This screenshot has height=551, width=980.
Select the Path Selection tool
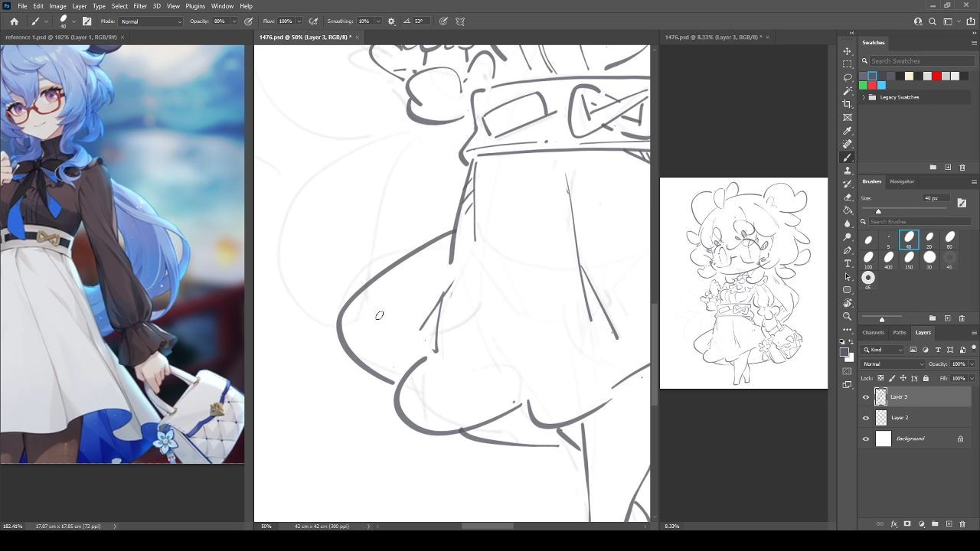(x=847, y=276)
